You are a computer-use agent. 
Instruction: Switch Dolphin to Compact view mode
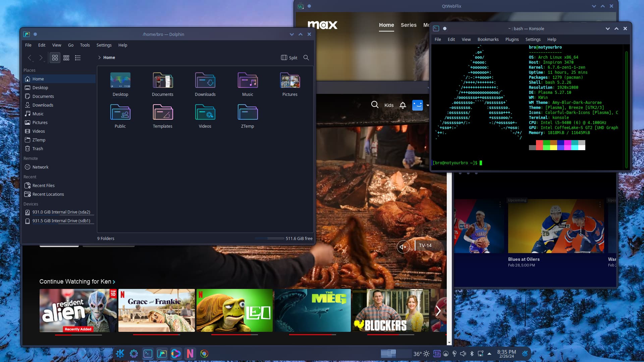click(x=66, y=58)
